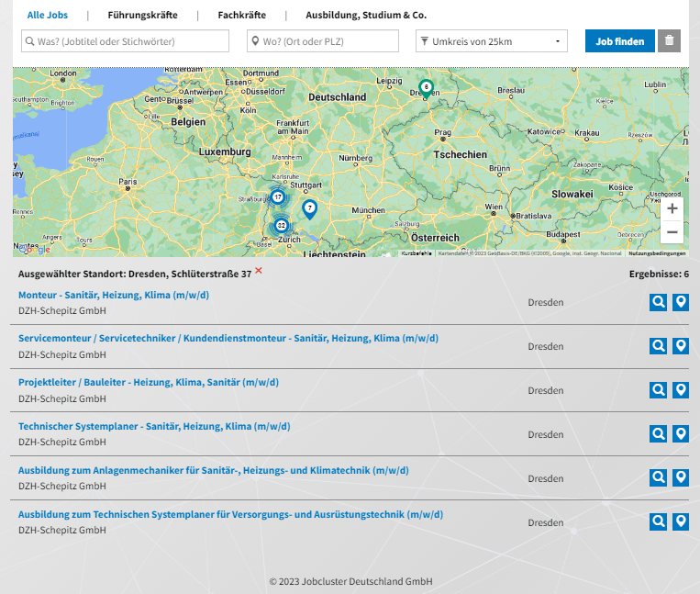This screenshot has height=594, width=700.
Task: Focus the Was? job title search field
Action: [x=125, y=41]
